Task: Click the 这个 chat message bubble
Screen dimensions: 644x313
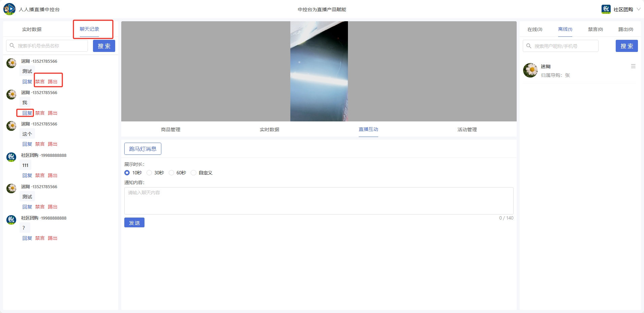Action: click(x=27, y=134)
